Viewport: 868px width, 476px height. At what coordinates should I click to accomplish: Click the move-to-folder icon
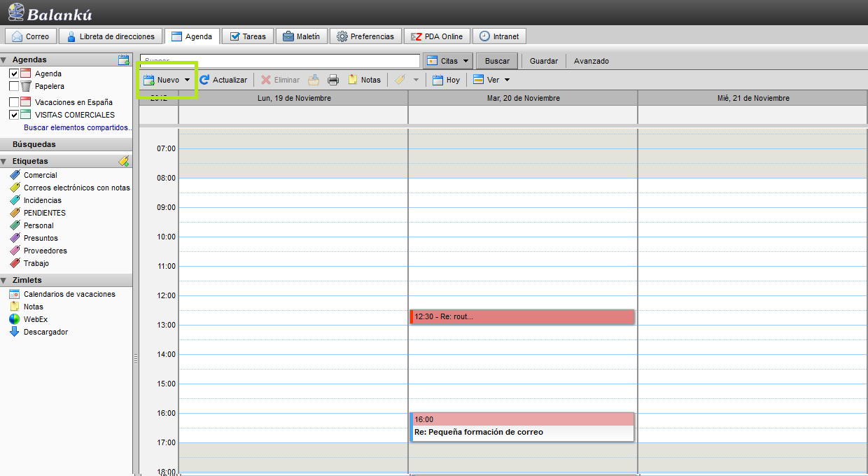pyautogui.click(x=314, y=80)
